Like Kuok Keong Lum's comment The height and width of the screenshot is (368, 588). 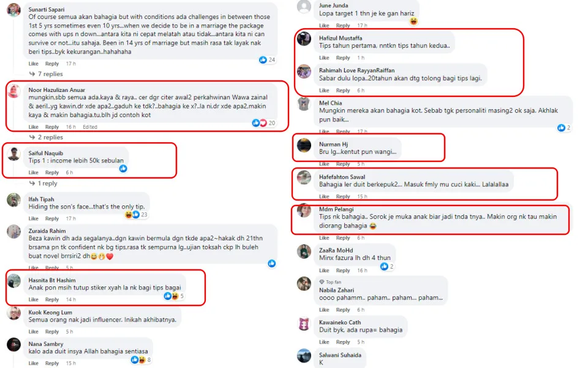[34, 332]
